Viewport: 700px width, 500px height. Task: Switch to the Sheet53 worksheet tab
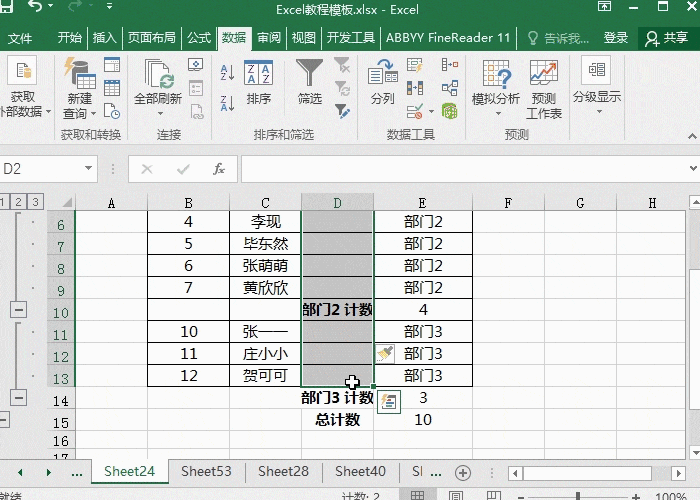coord(206,471)
